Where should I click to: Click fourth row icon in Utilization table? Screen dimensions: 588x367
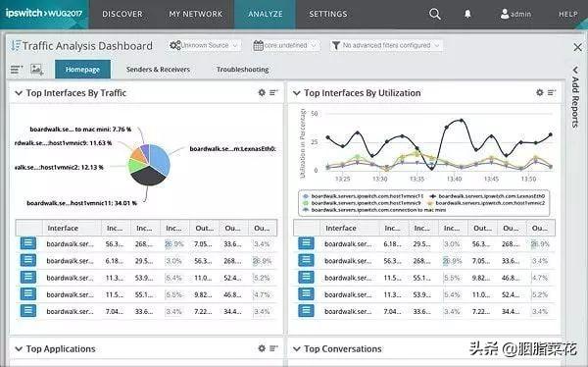click(306, 294)
